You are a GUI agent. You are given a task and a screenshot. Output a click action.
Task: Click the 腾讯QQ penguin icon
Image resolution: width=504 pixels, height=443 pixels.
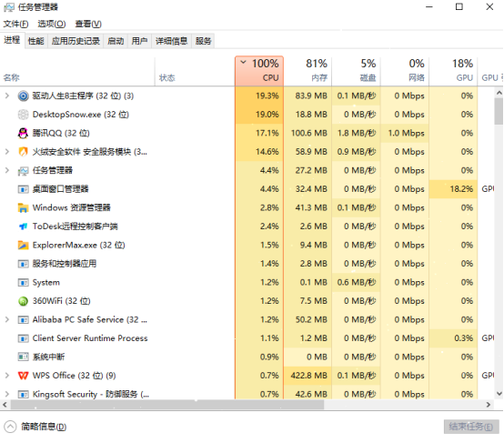click(x=23, y=133)
